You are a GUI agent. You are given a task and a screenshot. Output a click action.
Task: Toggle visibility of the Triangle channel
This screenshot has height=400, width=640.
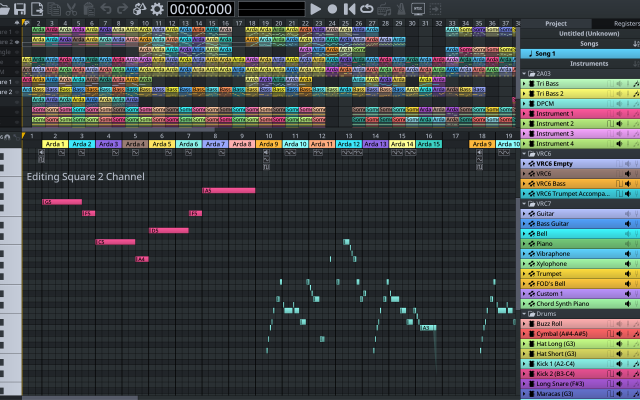pos(17,52)
